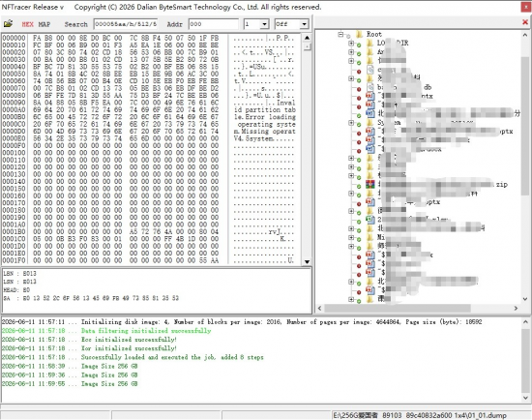Screen dimensions: 532x420
Task: Click the file tree horizontal scrollbar thumb
Action: [398, 308]
